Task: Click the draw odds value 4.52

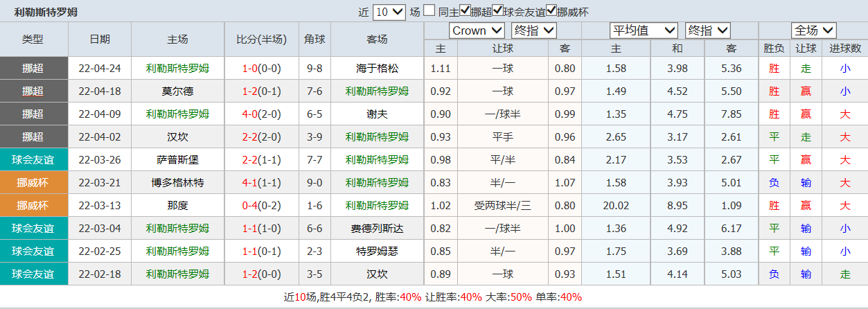Action: (677, 91)
